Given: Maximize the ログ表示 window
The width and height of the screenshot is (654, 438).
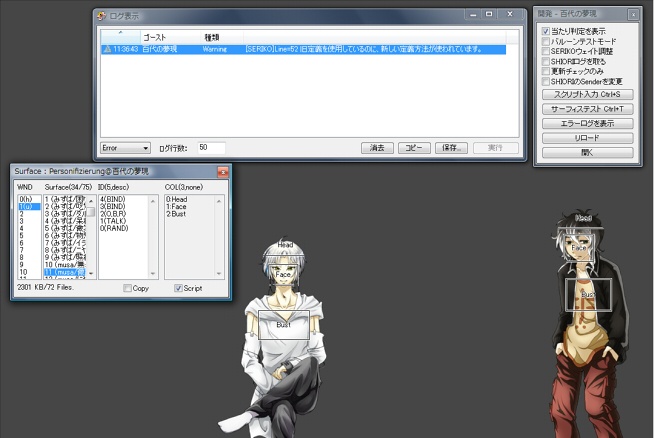Looking at the screenshot, I should click(x=489, y=14).
